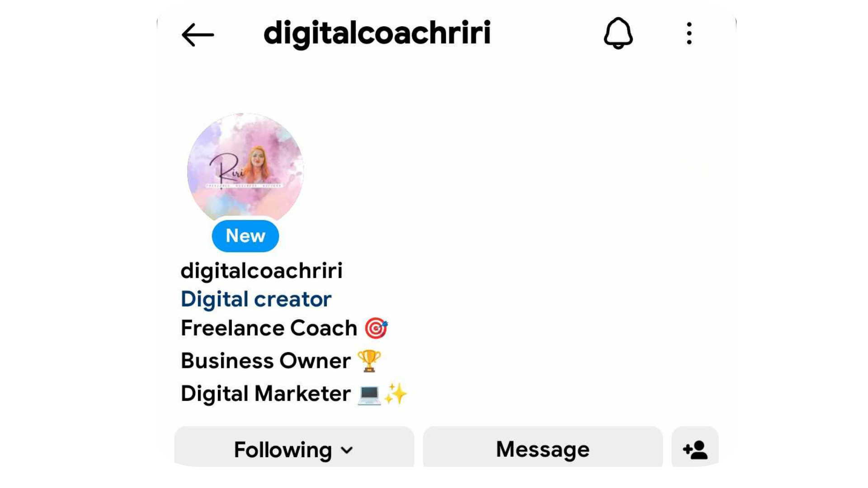
Task: Tap the sparkles emoji in bio
Action: pyautogui.click(x=396, y=393)
